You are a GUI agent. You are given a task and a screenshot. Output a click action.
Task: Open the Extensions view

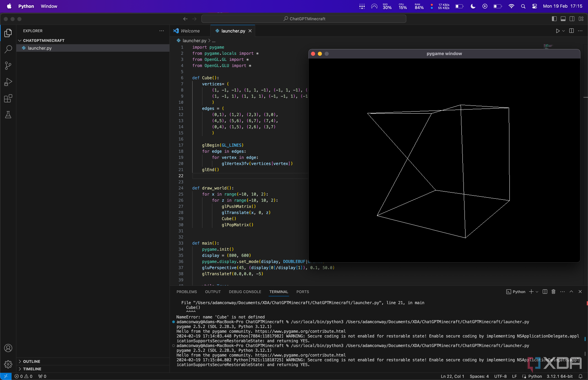click(8, 98)
